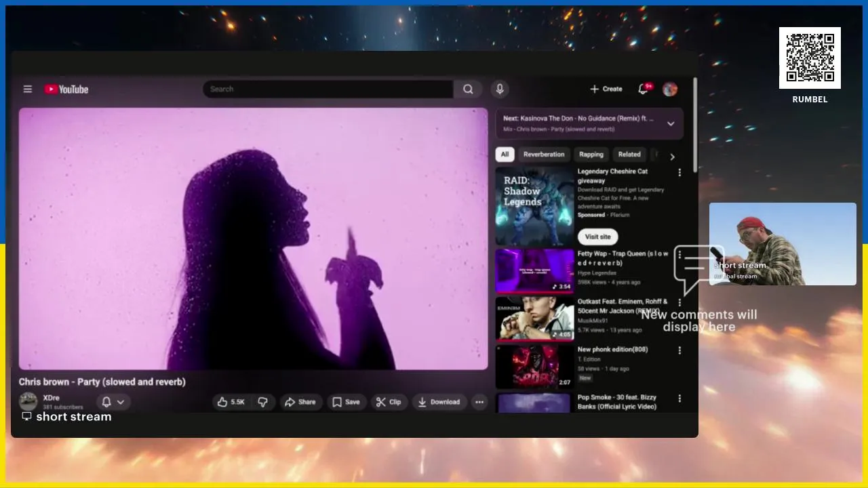Like the video with 5.5K likes
This screenshot has width=868, height=488.
click(231, 402)
